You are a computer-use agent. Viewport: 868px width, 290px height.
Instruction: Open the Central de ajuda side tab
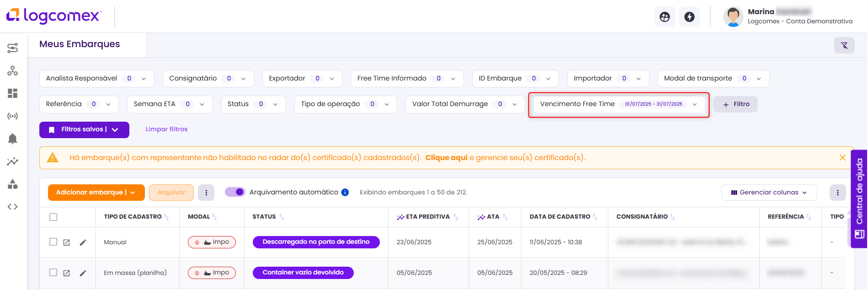[859, 198]
